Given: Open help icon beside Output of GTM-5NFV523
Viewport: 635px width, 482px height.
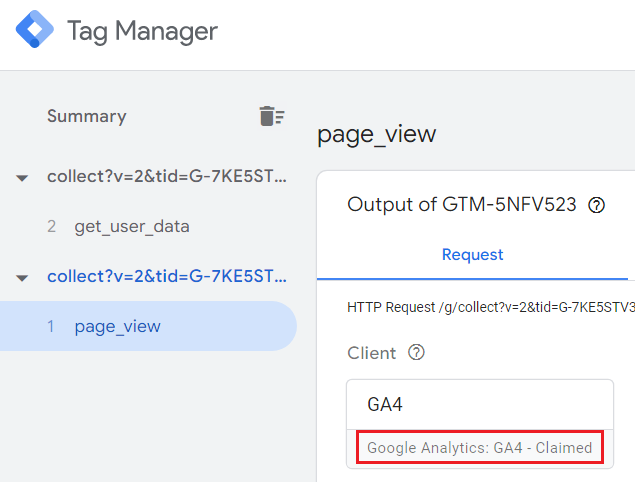Looking at the screenshot, I should [x=597, y=205].
